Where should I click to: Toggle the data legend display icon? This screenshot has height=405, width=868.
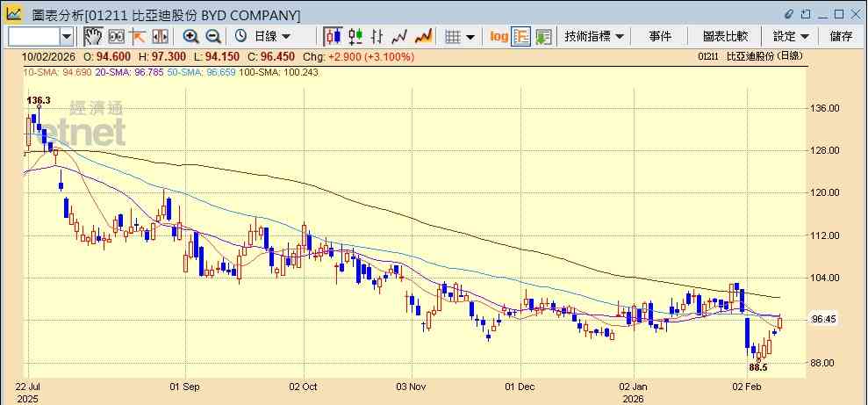(521, 37)
